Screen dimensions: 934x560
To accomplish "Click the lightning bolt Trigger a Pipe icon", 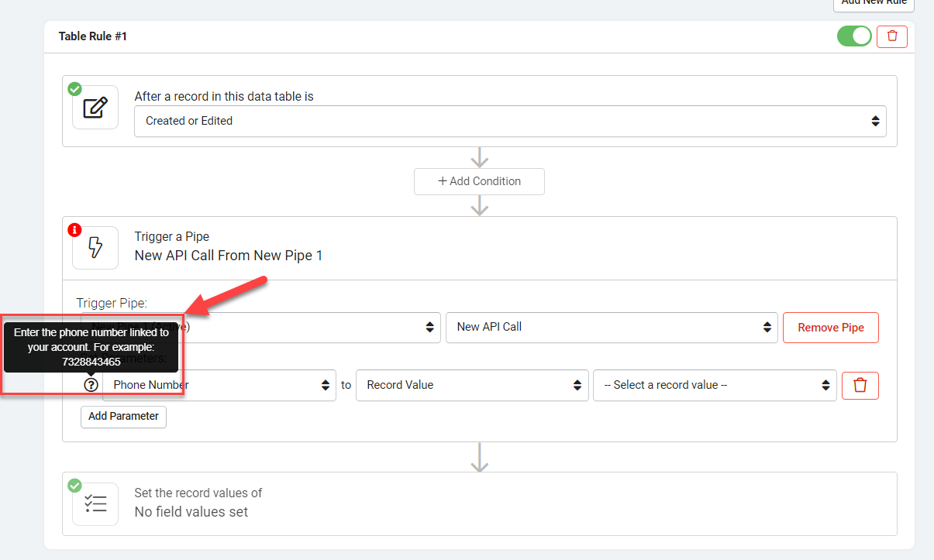I will pos(95,248).
